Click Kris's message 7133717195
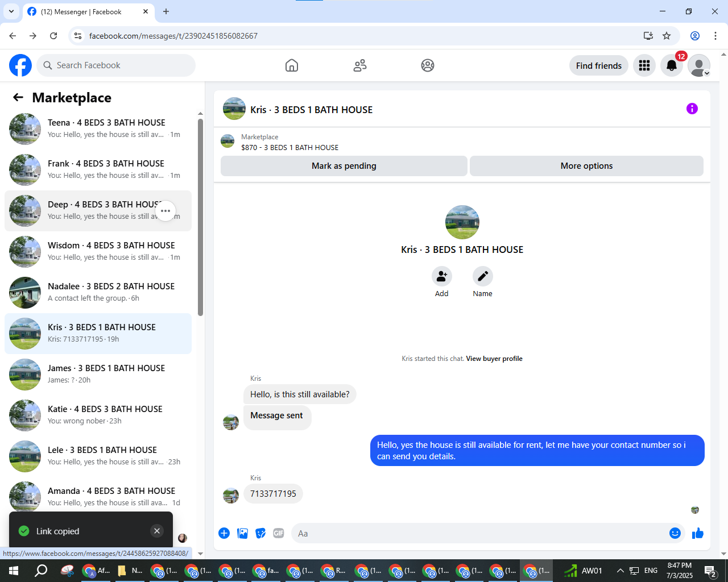Viewport: 728px width, 582px height. point(273,493)
